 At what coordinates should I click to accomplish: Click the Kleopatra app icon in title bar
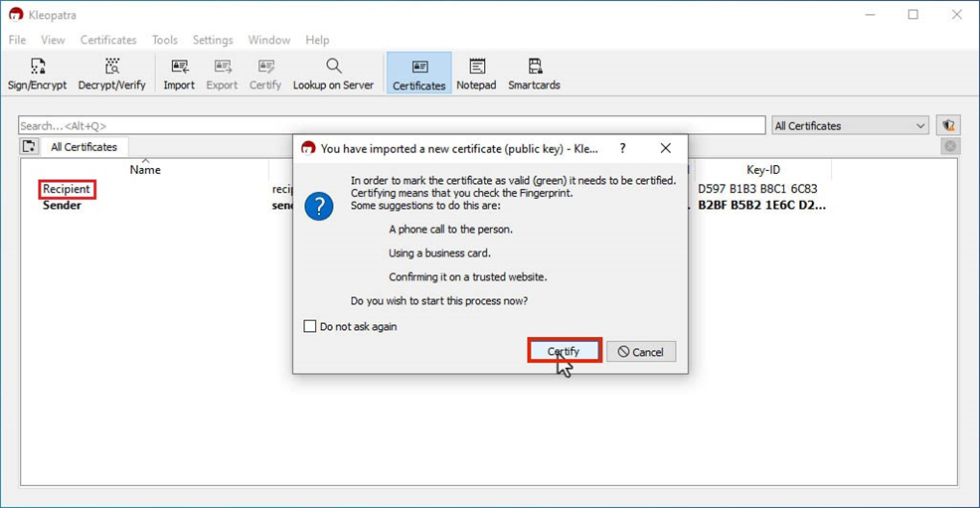pos(16,14)
